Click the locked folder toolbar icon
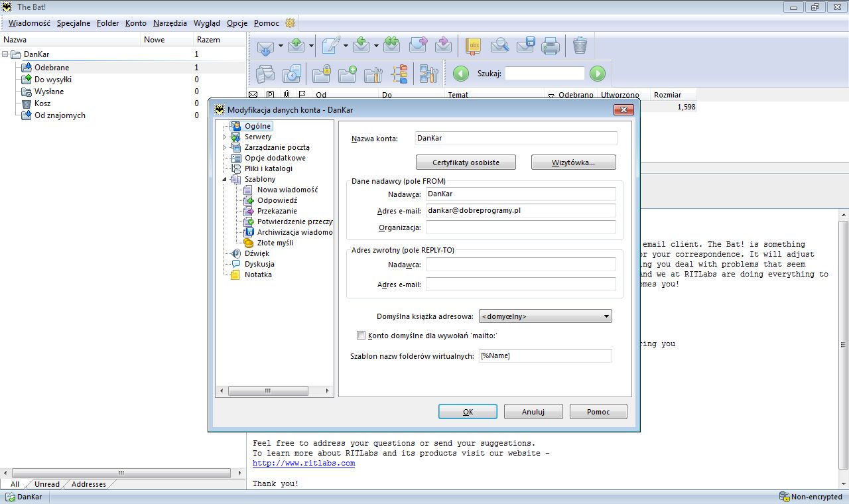Viewport: 849px width, 504px height. point(322,74)
